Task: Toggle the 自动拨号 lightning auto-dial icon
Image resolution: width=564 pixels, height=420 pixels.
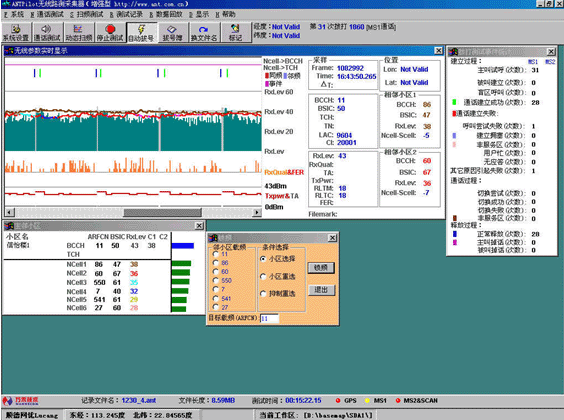Action: coord(141,33)
